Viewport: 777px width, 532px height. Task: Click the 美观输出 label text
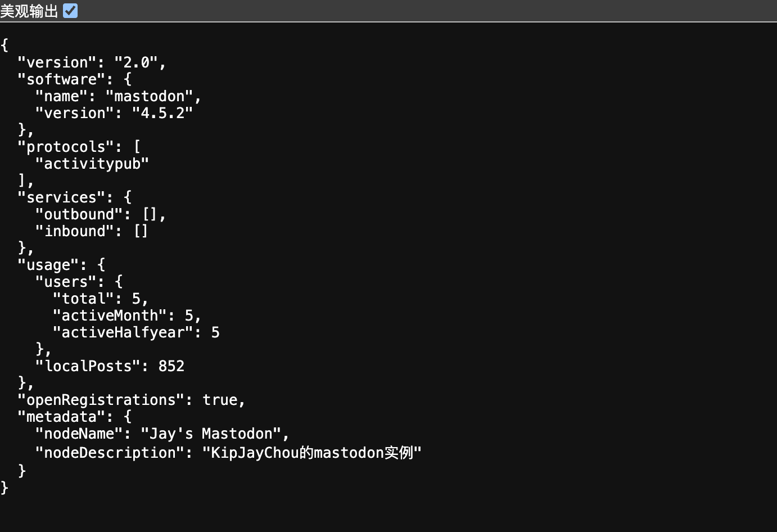tap(29, 11)
